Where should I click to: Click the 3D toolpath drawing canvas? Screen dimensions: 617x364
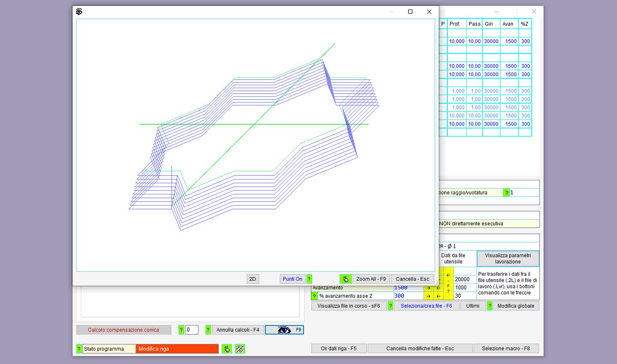pyautogui.click(x=256, y=145)
